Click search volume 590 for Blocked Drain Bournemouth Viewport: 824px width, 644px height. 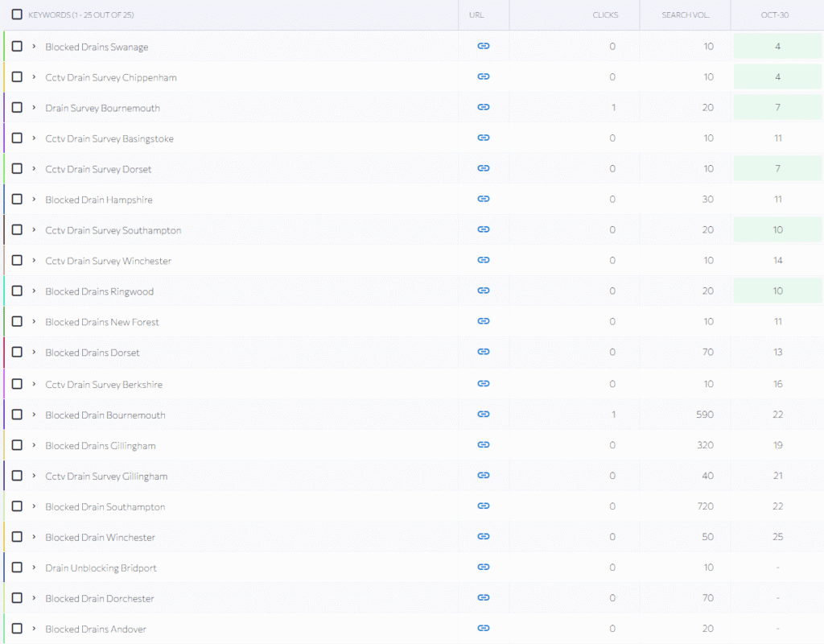click(705, 415)
